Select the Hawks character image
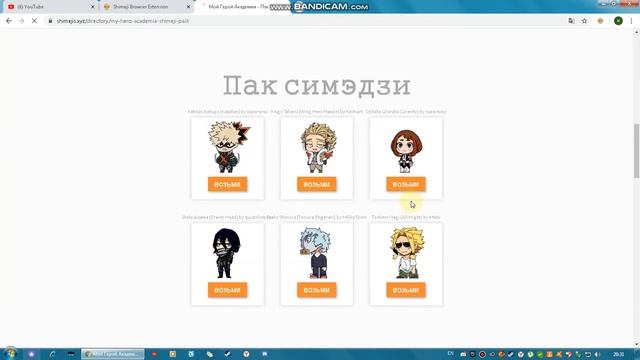Image resolution: width=640 pixels, height=360 pixels. (x=318, y=148)
